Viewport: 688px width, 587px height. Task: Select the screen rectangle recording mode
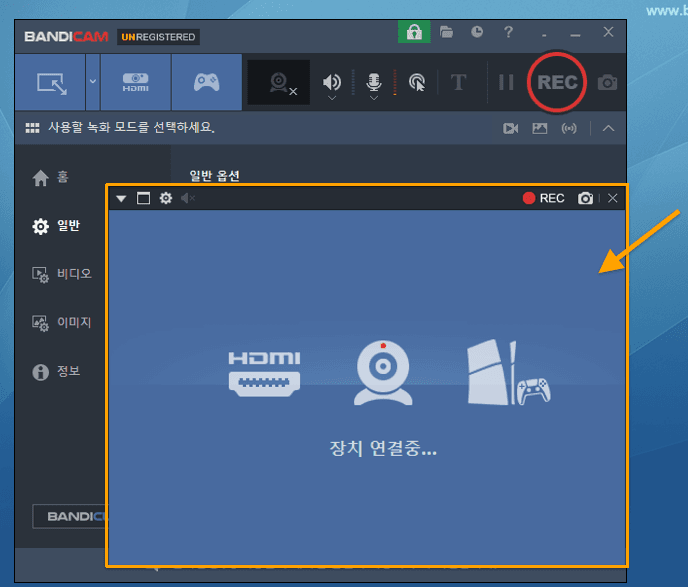pyautogui.click(x=50, y=82)
